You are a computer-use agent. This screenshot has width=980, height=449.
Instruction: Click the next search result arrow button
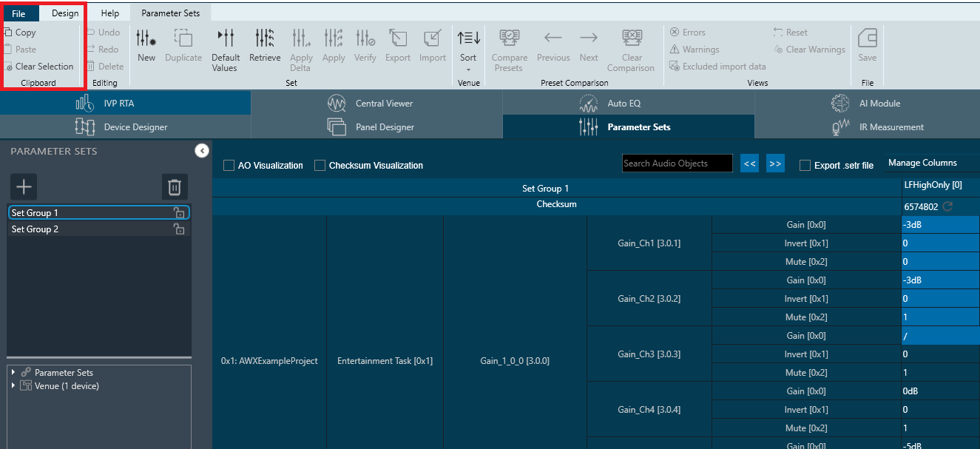point(775,163)
